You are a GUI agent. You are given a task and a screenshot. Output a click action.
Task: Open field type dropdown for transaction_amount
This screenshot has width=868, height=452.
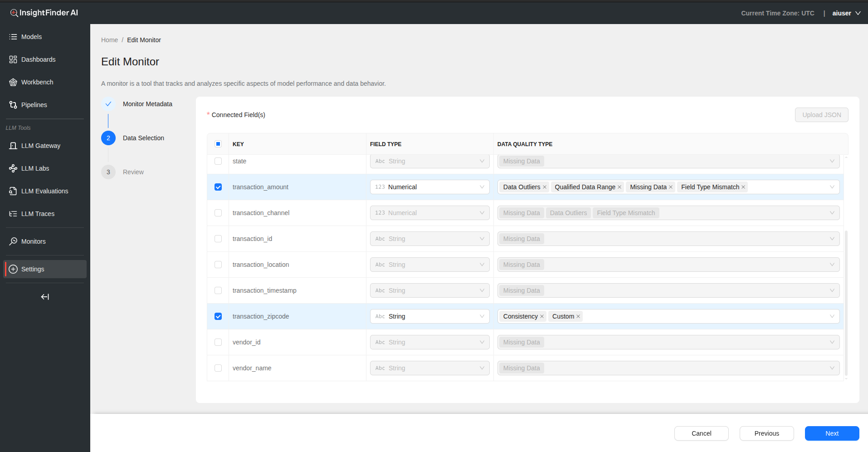coord(429,187)
